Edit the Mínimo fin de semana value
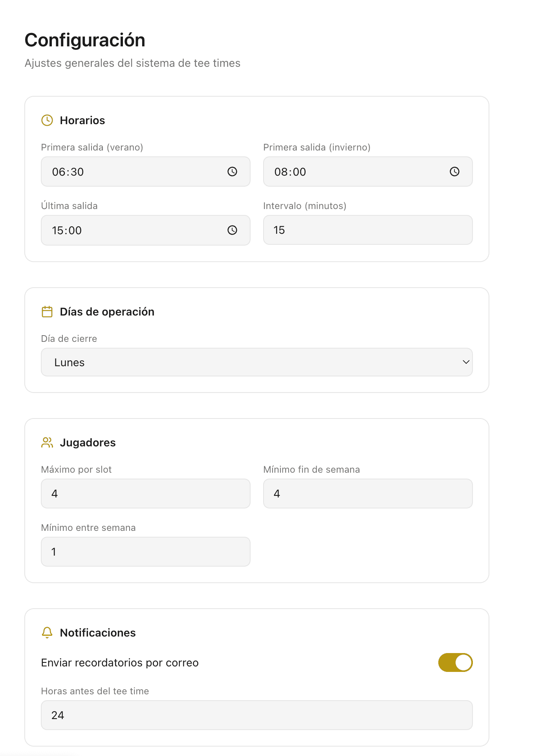 click(x=367, y=494)
